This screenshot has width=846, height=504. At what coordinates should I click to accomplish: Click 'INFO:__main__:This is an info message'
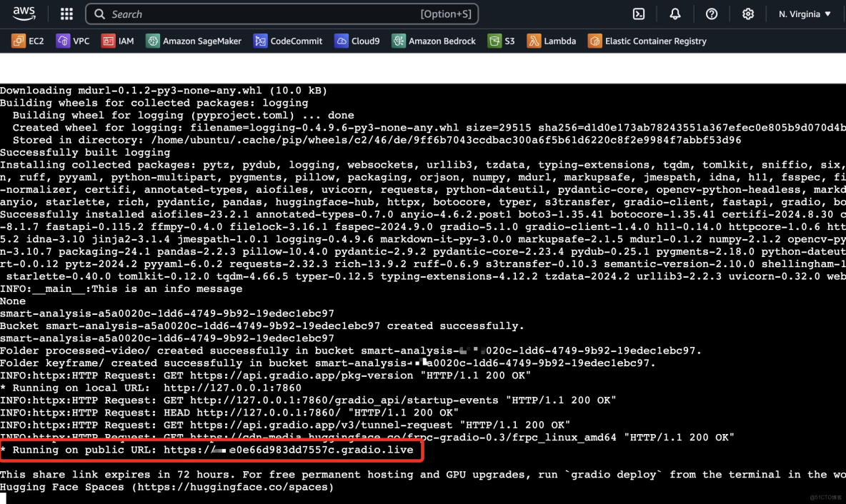pyautogui.click(x=121, y=288)
